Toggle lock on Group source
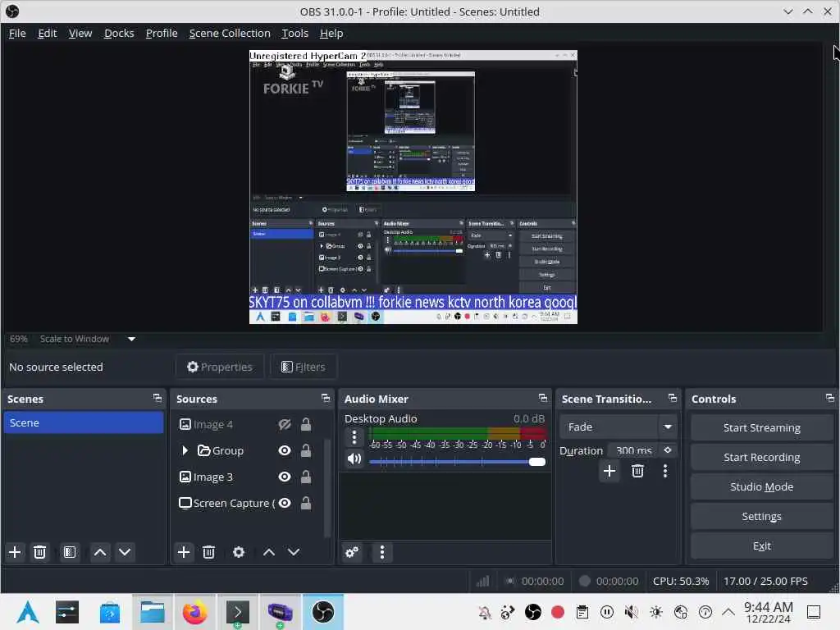Screen dimensions: 840x630 pos(306,450)
